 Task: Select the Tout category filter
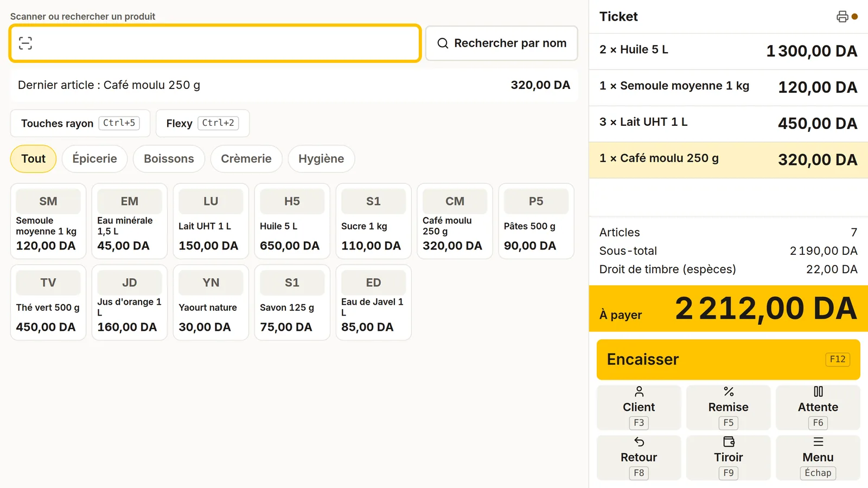33,159
